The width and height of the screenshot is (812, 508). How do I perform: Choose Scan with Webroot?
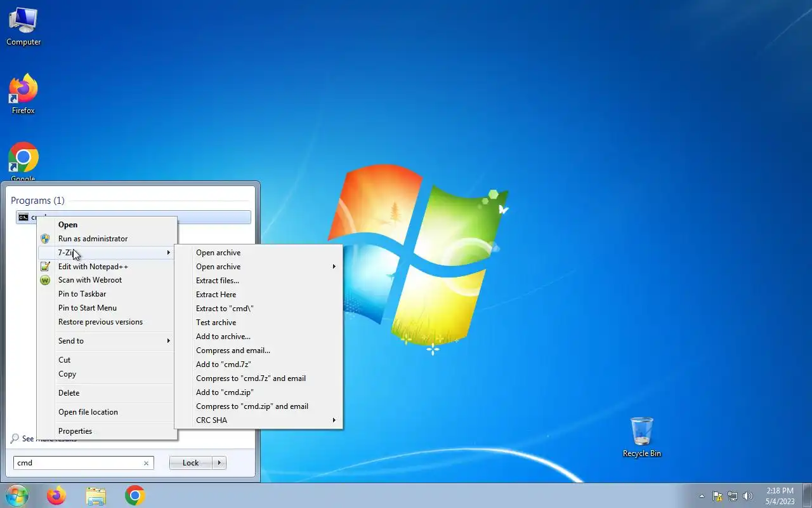(107, 280)
